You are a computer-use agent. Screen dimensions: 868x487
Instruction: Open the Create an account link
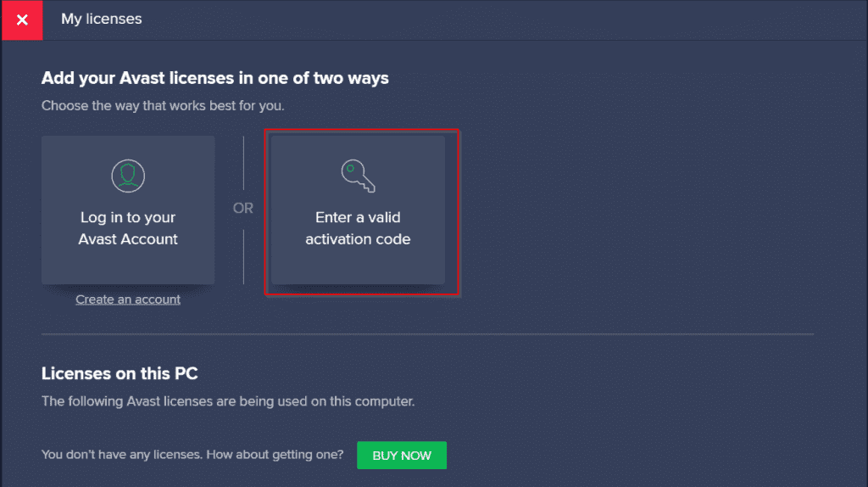(x=128, y=299)
